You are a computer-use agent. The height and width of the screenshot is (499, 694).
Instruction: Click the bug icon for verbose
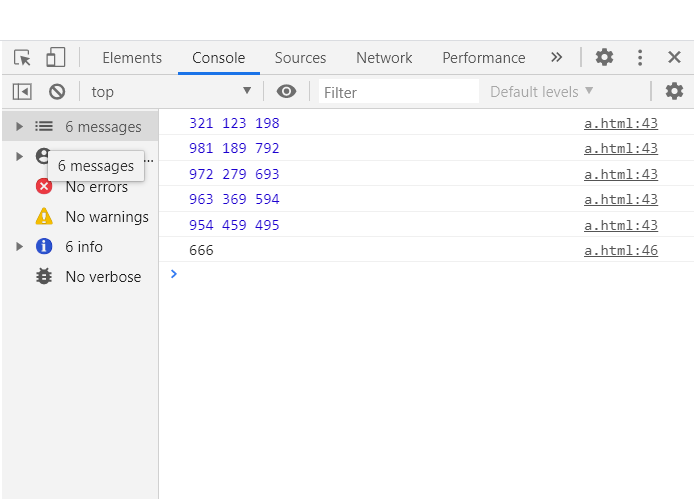tap(44, 276)
